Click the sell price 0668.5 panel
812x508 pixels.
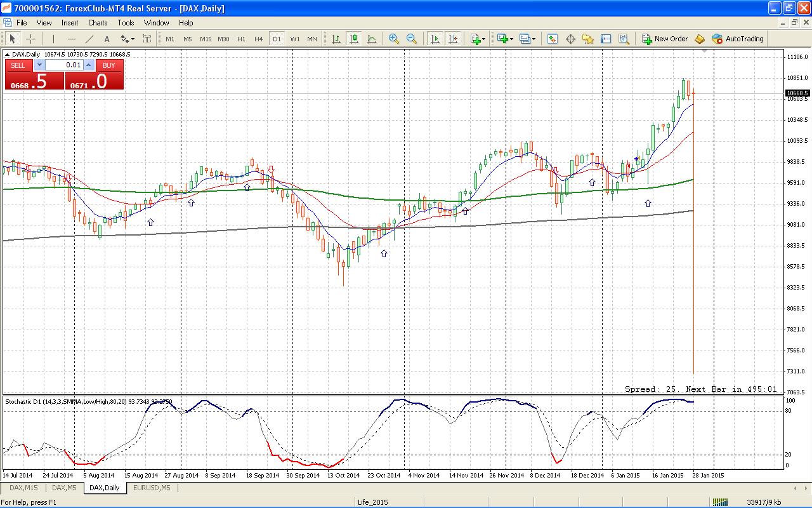(x=35, y=81)
